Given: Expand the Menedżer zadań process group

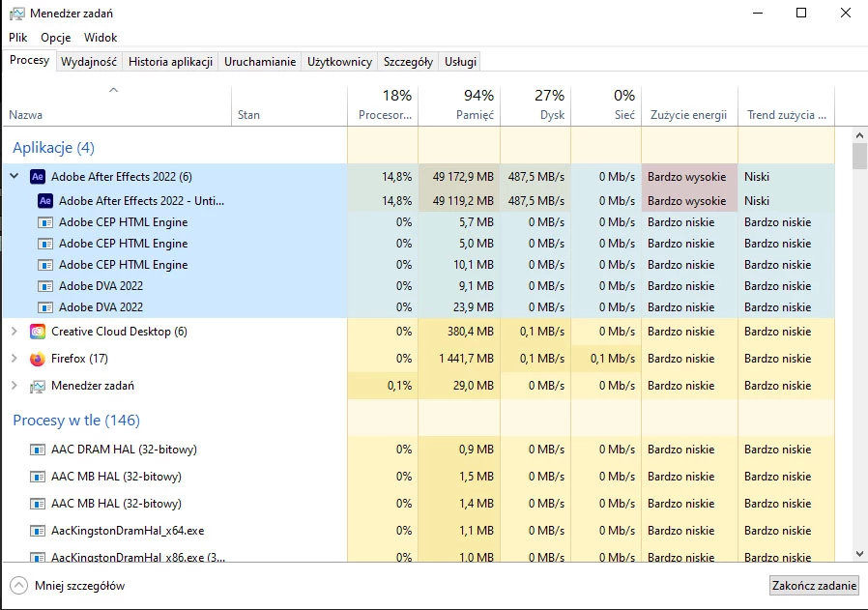Looking at the screenshot, I should pos(14,386).
